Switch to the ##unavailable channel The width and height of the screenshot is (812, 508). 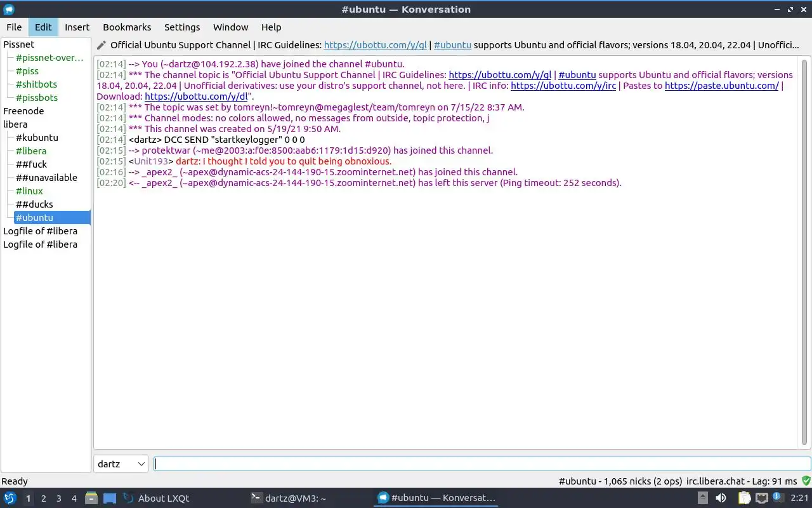[x=46, y=178]
